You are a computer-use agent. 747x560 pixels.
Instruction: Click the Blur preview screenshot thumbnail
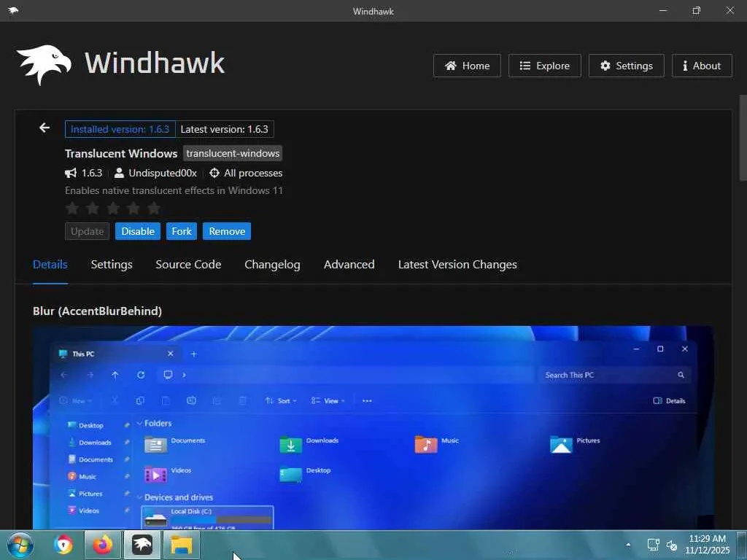(373, 427)
